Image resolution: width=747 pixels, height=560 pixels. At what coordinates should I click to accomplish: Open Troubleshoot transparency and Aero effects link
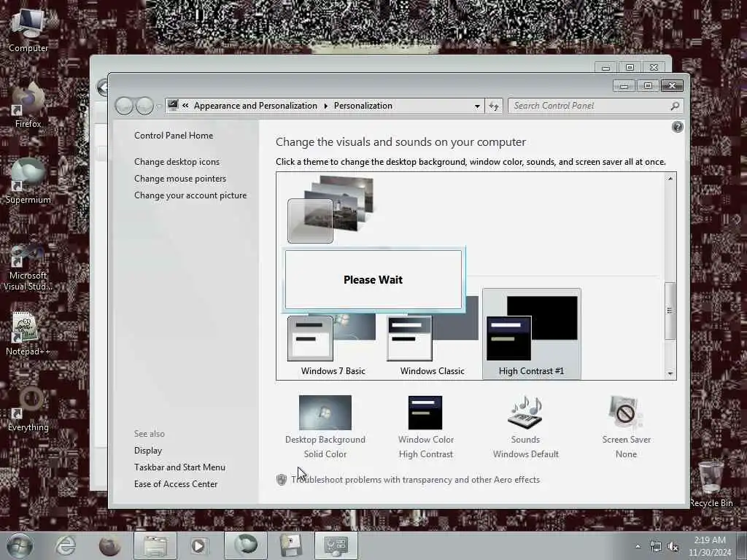[x=415, y=480]
